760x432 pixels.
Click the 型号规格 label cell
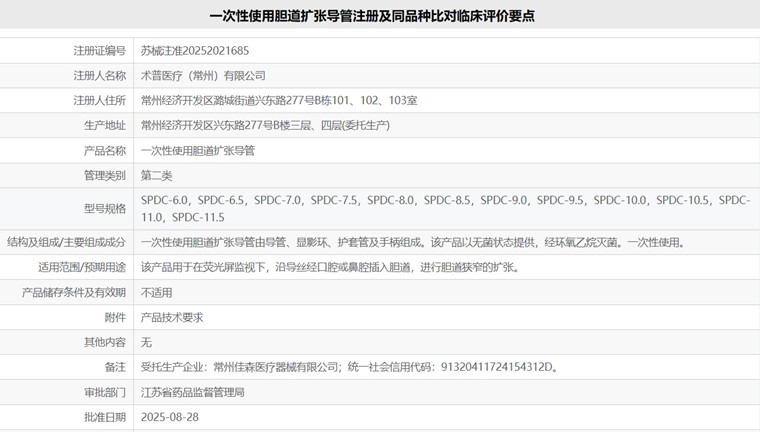tap(105, 208)
